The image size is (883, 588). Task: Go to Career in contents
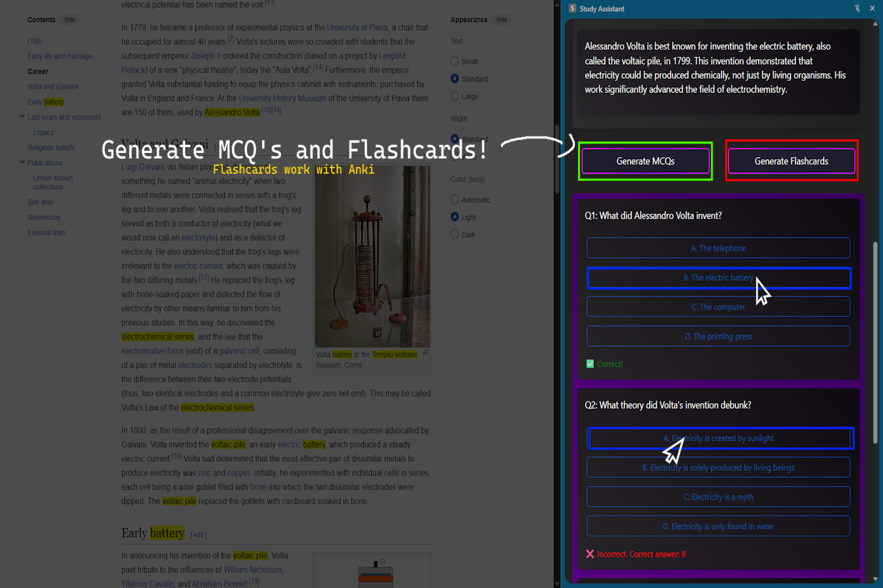pos(38,72)
